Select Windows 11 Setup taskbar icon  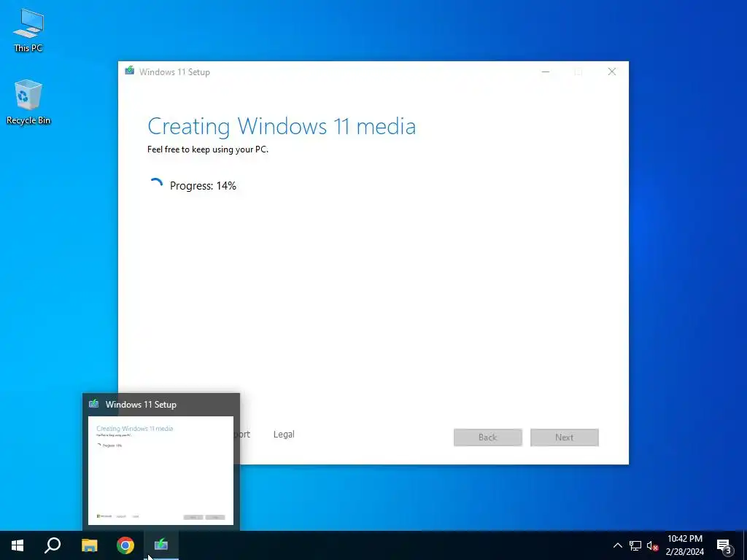pos(161,545)
